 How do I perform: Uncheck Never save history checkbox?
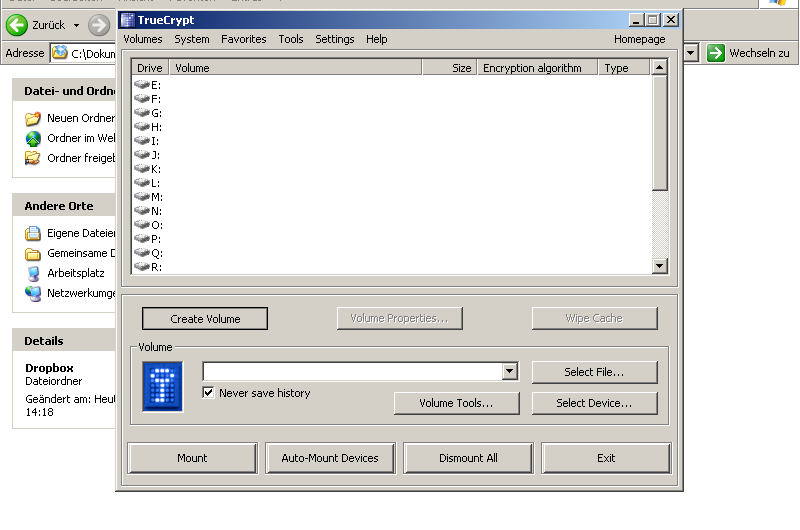pyautogui.click(x=208, y=393)
